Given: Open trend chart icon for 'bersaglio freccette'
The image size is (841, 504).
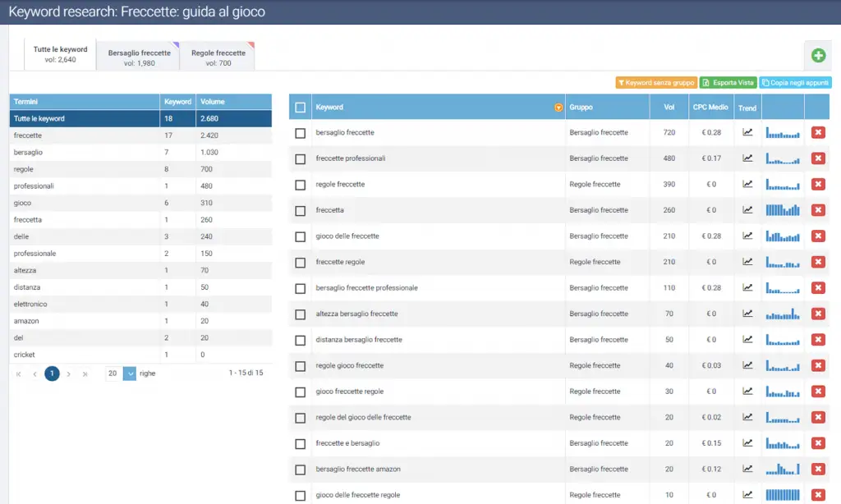Looking at the screenshot, I should tap(747, 132).
